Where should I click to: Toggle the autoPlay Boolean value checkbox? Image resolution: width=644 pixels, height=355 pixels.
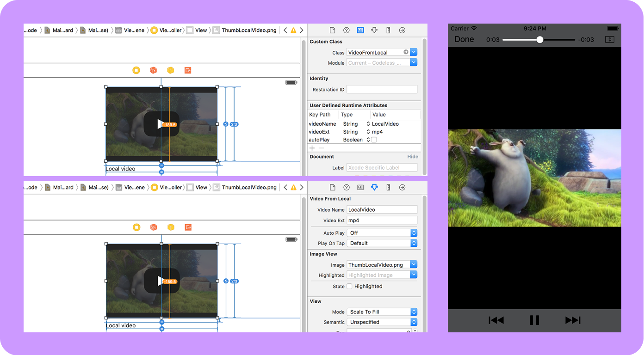point(374,140)
